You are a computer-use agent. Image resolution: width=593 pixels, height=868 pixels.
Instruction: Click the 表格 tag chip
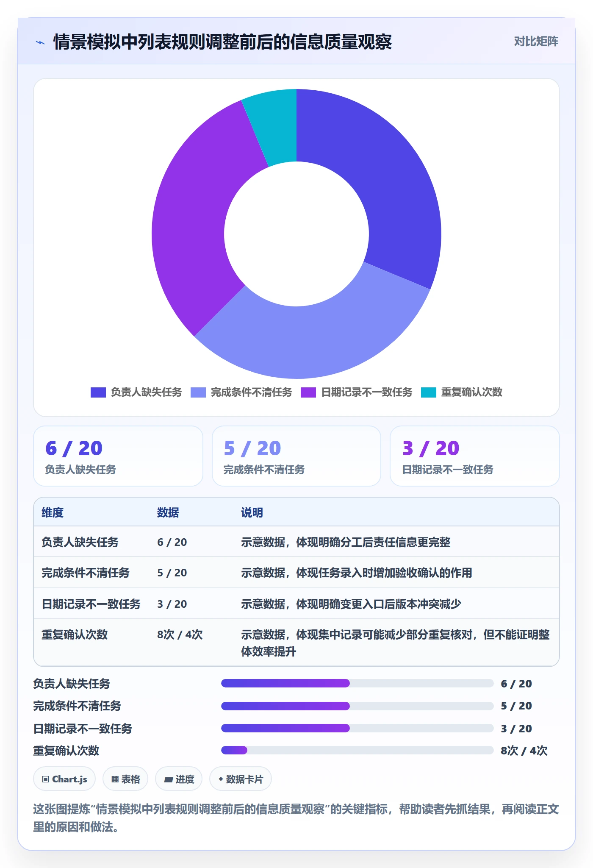(x=125, y=779)
